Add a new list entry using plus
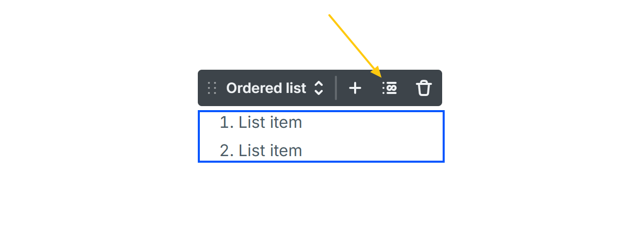 click(355, 88)
